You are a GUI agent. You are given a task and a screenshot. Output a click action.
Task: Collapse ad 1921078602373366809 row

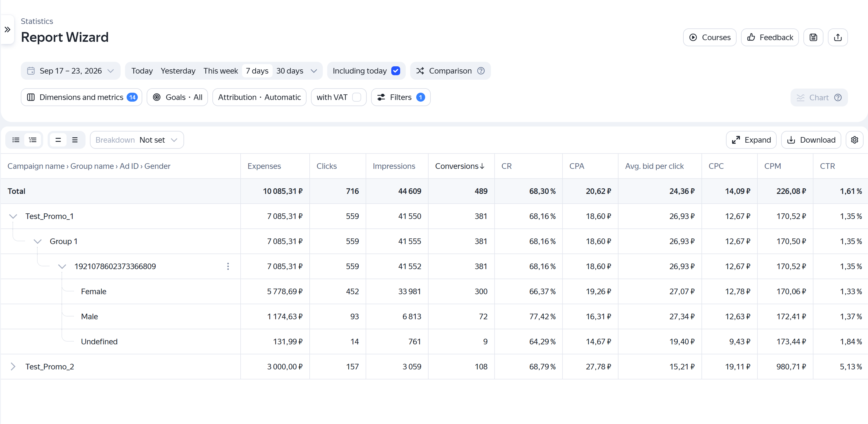tap(62, 266)
